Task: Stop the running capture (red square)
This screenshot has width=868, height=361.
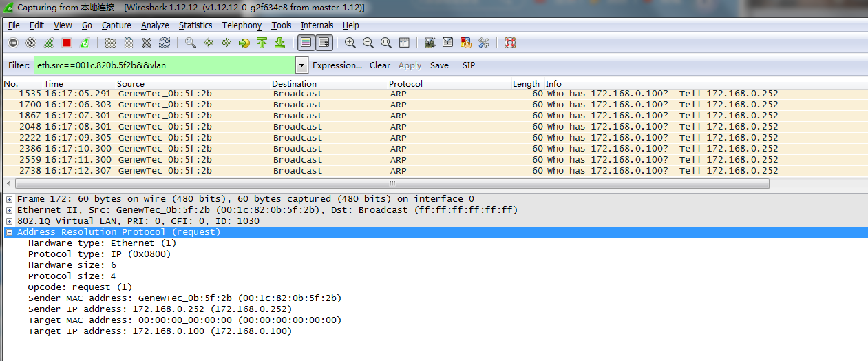Action: pyautogui.click(x=67, y=43)
